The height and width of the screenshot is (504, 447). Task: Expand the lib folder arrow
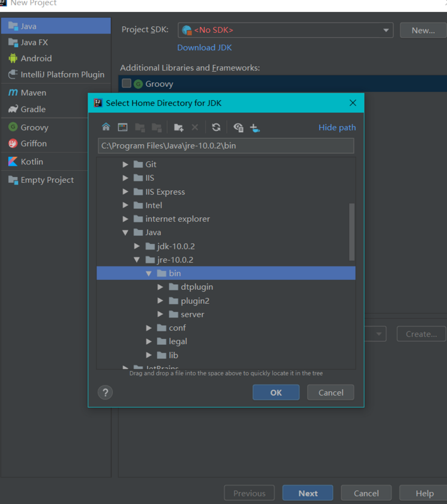[x=149, y=355]
